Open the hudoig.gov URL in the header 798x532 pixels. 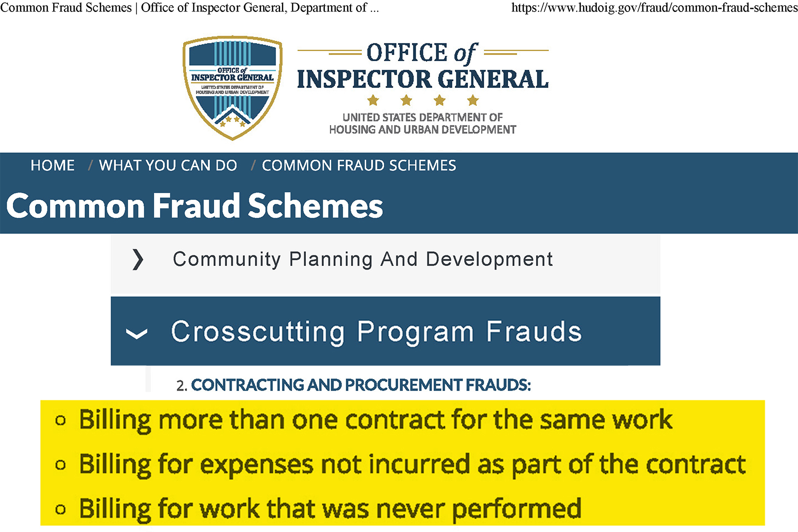pos(654,8)
